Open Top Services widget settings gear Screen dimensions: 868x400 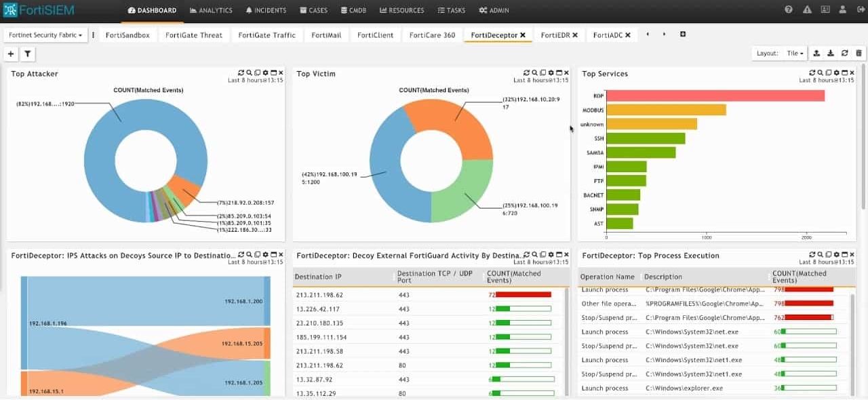point(836,73)
